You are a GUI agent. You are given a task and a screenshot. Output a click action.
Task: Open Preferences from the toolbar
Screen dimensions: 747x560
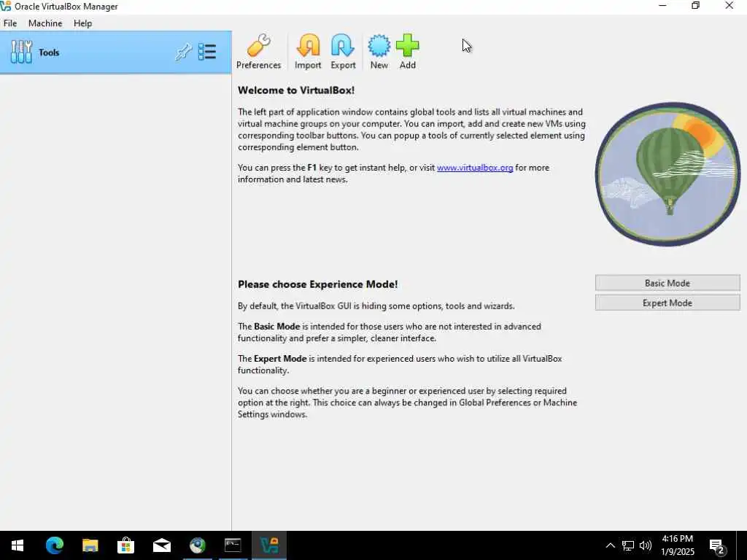click(259, 52)
